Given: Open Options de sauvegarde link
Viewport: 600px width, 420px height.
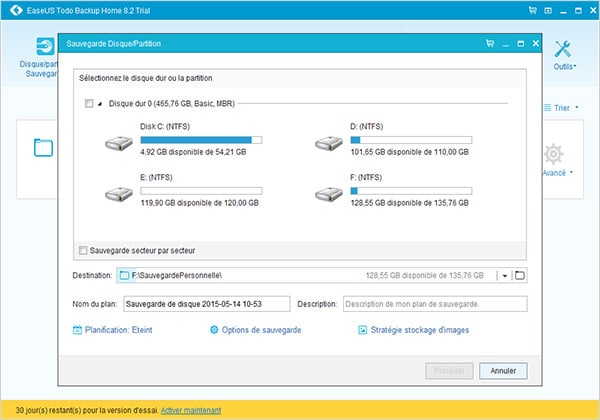Looking at the screenshot, I should coord(261,330).
